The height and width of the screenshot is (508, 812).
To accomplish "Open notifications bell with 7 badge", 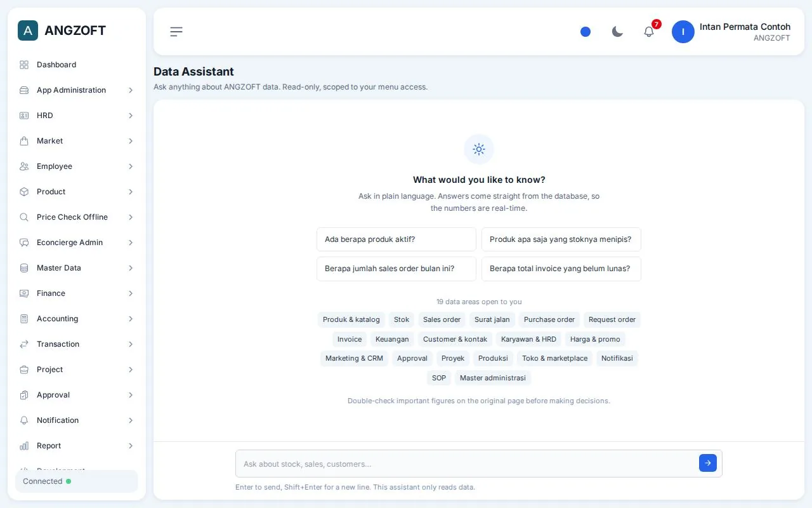I will pyautogui.click(x=649, y=32).
